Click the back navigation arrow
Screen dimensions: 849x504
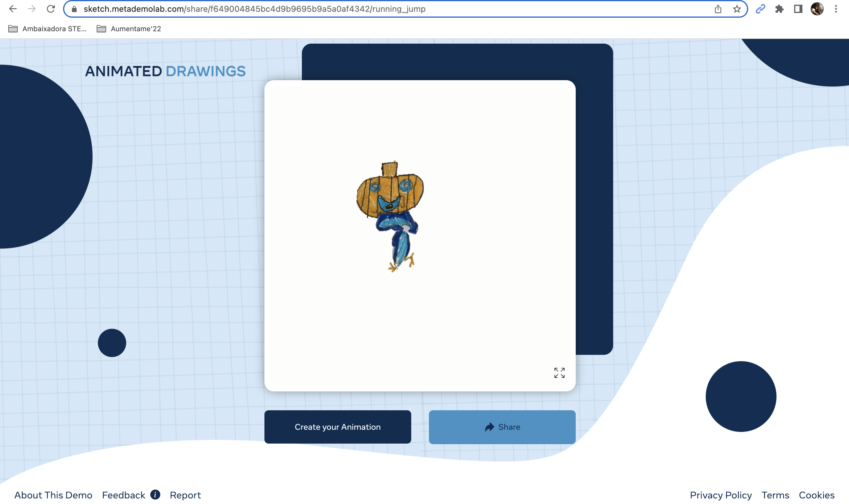coord(13,9)
